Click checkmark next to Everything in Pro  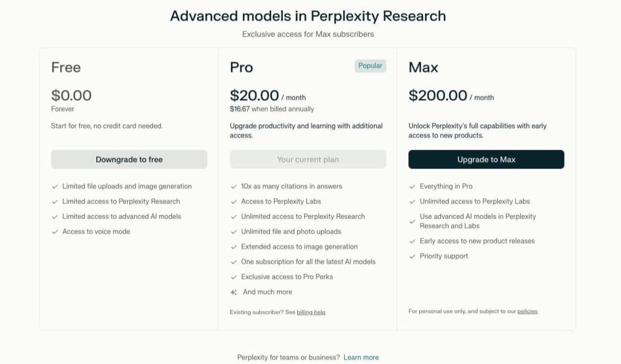(x=412, y=187)
